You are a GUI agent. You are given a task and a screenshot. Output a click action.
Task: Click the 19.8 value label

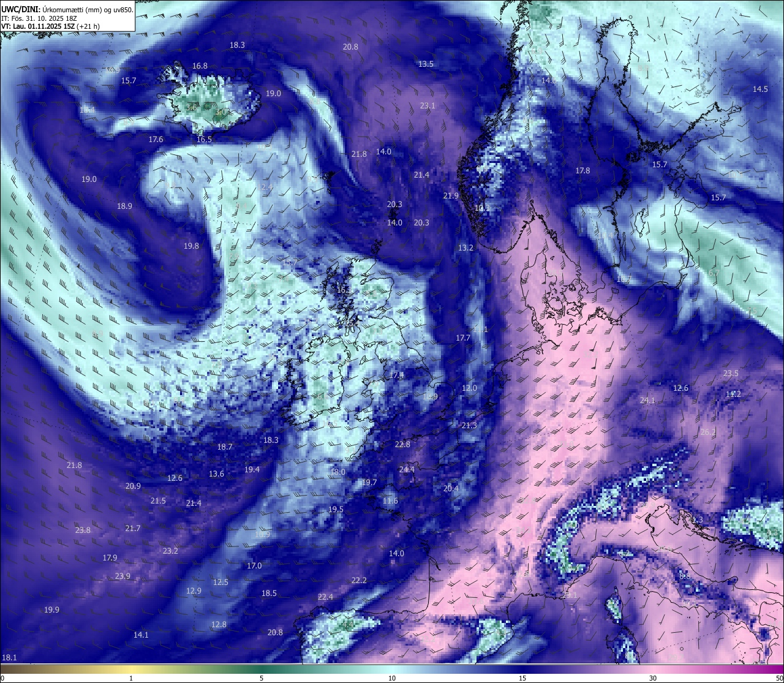click(x=191, y=246)
